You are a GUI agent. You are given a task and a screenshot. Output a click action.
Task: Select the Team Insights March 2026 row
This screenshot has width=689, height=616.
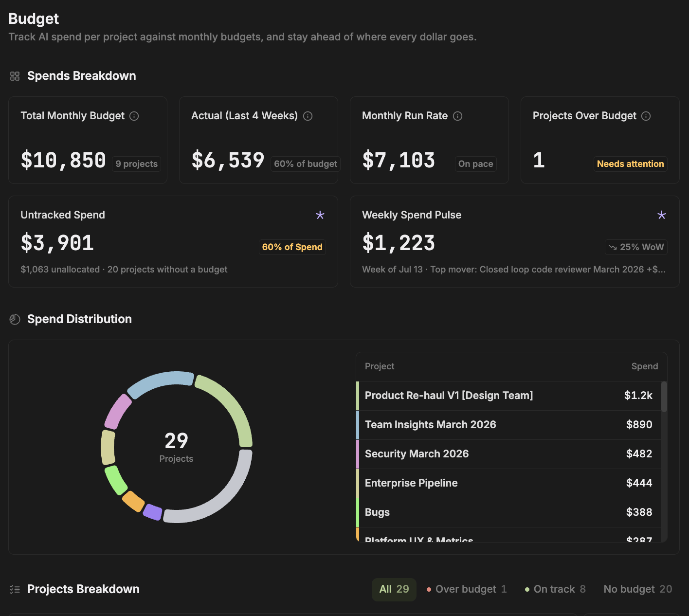508,425
